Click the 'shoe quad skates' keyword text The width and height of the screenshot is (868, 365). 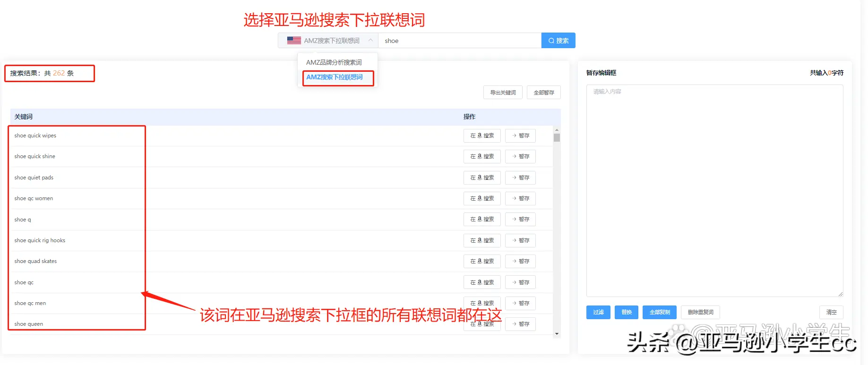point(35,261)
